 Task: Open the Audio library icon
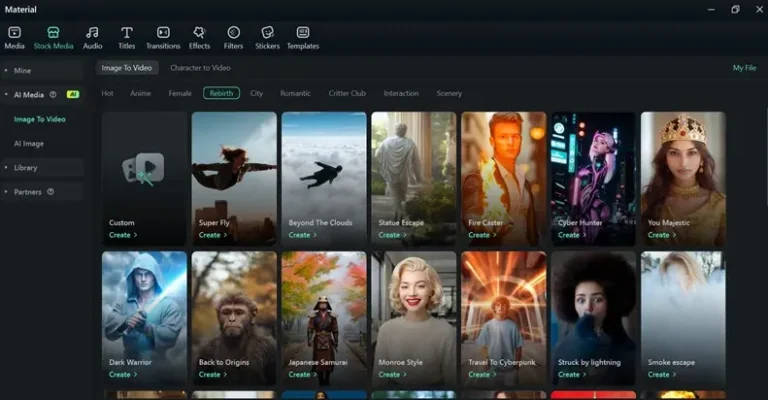click(92, 32)
